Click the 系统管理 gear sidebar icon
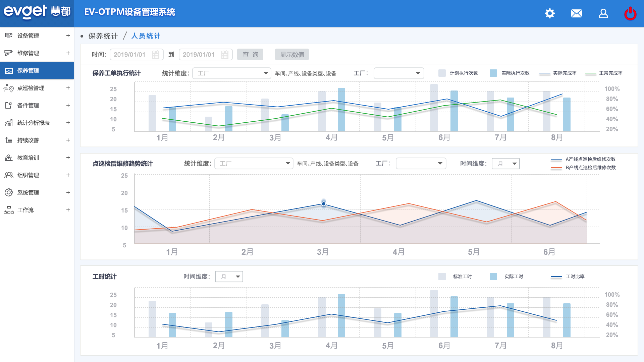Image resolution: width=644 pixels, height=362 pixels. point(9,193)
